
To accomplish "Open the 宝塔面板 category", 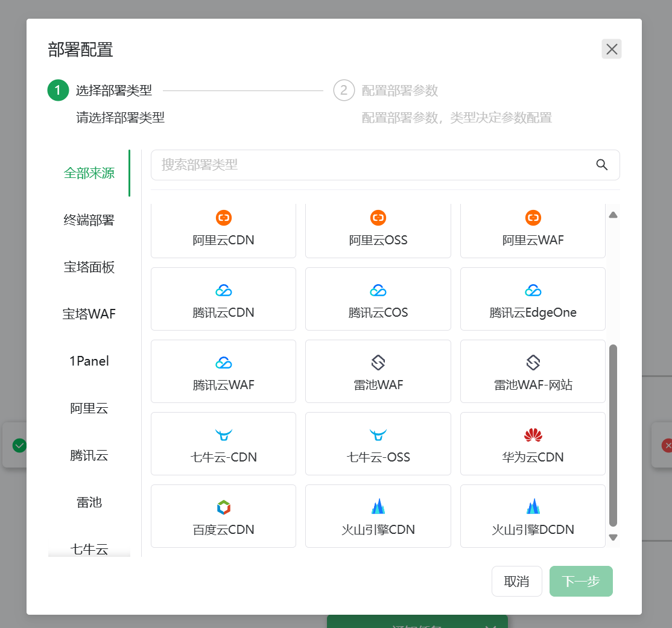I will (89, 267).
